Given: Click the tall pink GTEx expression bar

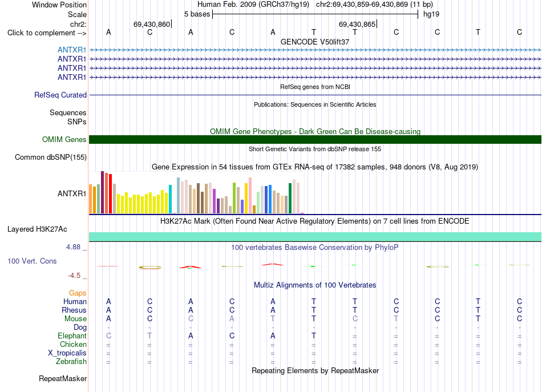Looking at the screenshot, I should click(250, 195).
